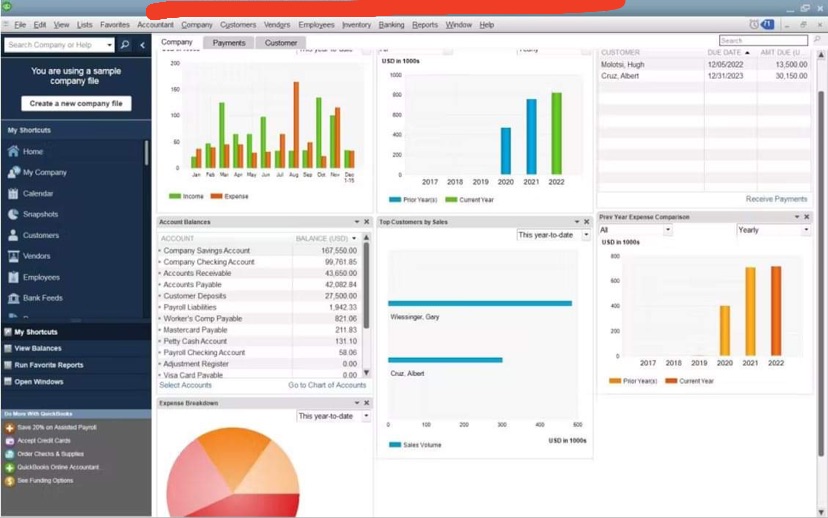Open the Reports menu
The height and width of the screenshot is (518, 828).
coord(425,25)
